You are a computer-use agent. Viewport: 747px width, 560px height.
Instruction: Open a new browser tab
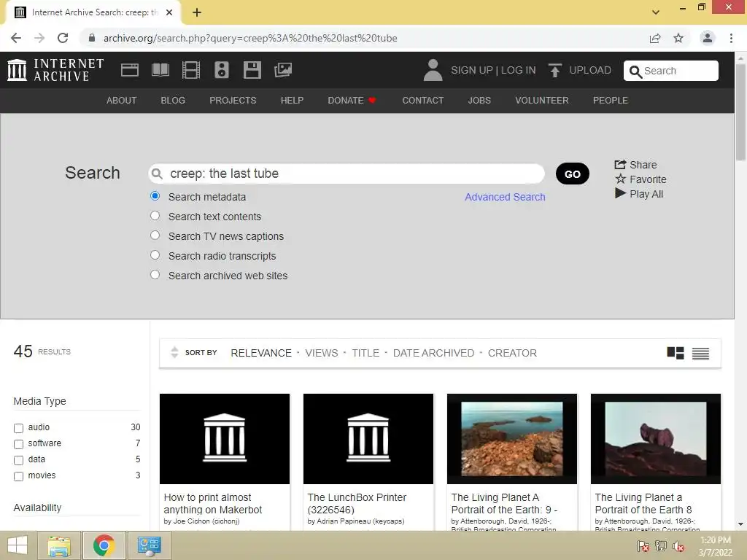click(x=197, y=12)
